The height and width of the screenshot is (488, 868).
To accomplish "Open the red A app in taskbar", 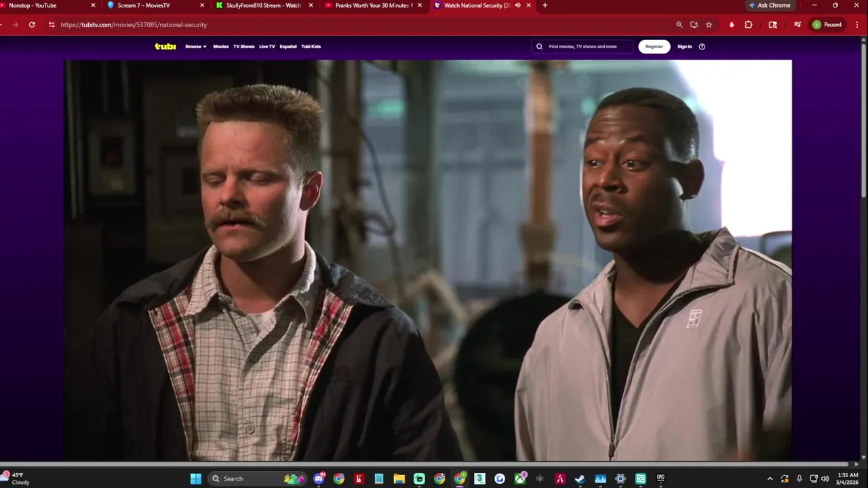I will coord(560,479).
